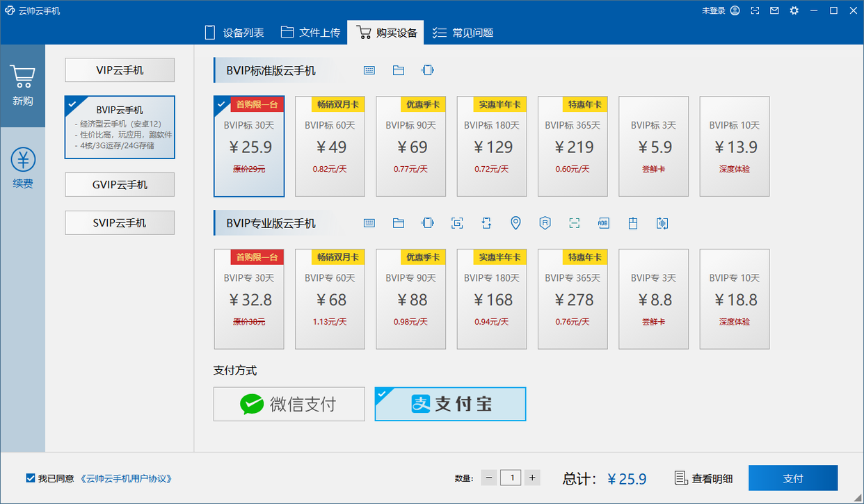Select the location/GPS icon for BVIP专业版云手机
864x504 pixels.
(x=515, y=223)
